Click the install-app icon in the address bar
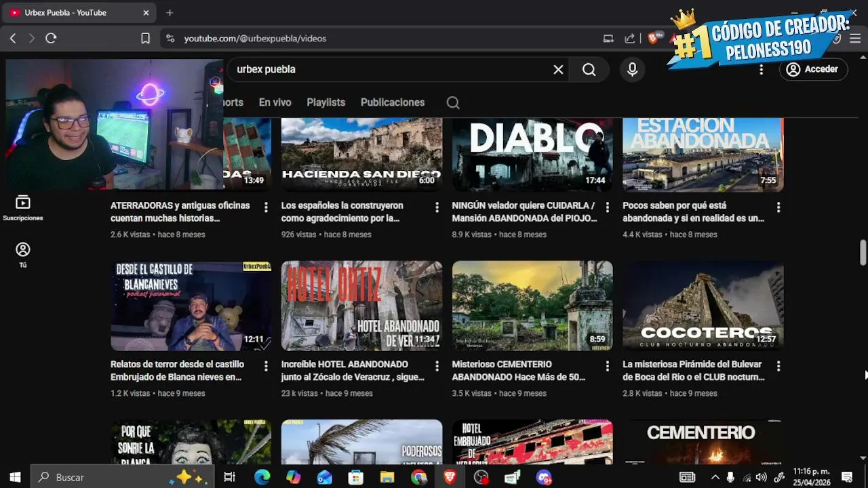 coord(608,39)
